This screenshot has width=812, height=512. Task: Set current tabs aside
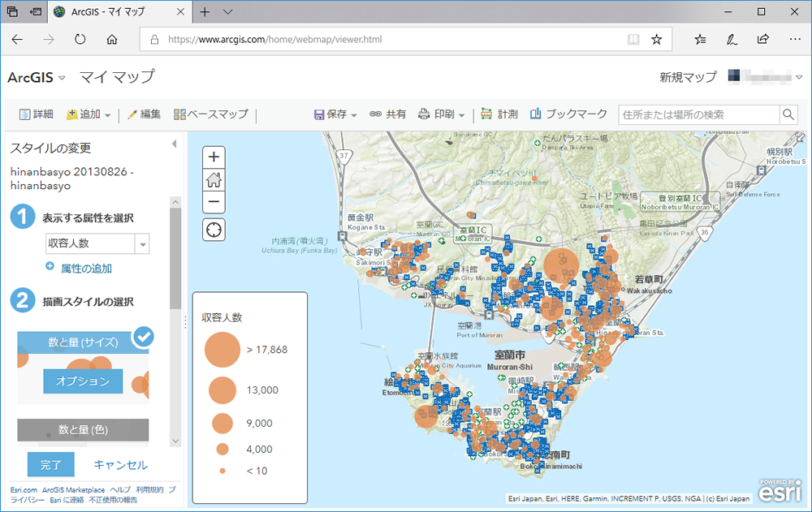36,12
